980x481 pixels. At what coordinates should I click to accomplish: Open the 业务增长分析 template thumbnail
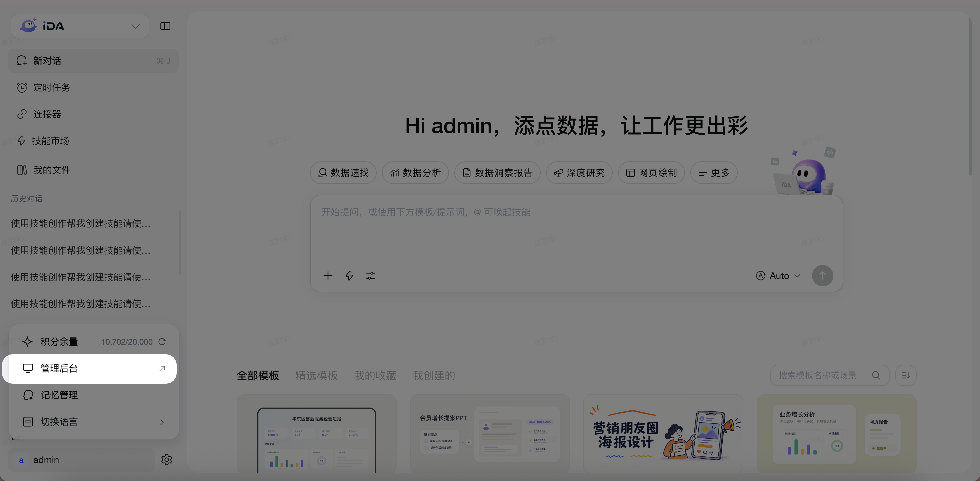[837, 433]
